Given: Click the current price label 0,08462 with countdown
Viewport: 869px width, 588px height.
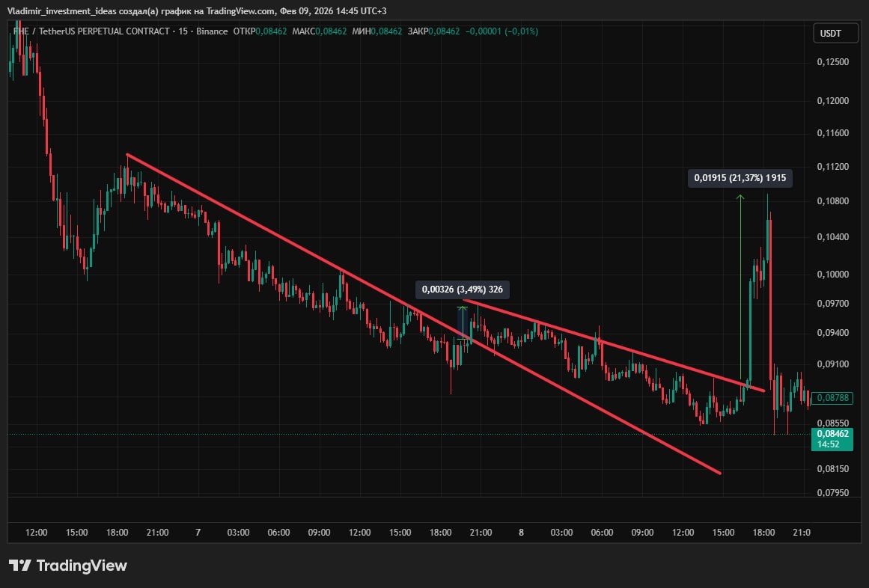Looking at the screenshot, I should coord(832,439).
